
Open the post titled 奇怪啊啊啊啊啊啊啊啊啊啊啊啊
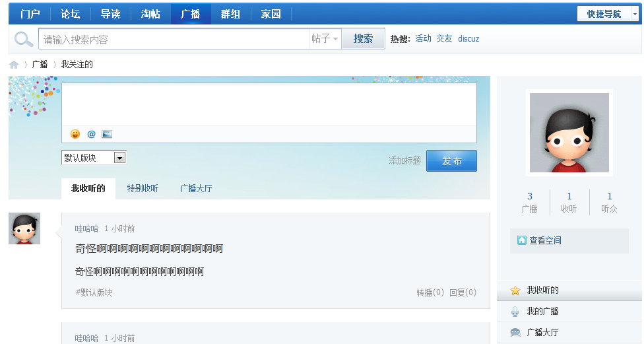pyautogui.click(x=149, y=249)
